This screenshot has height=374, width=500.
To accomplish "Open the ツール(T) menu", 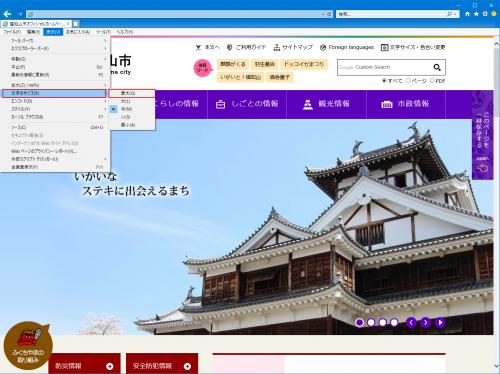I will tap(103, 32).
